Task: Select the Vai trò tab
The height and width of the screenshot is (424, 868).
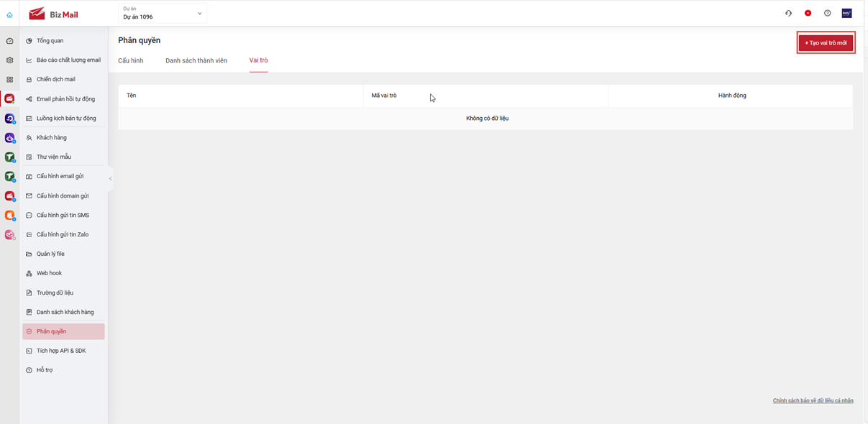Action: pos(258,60)
